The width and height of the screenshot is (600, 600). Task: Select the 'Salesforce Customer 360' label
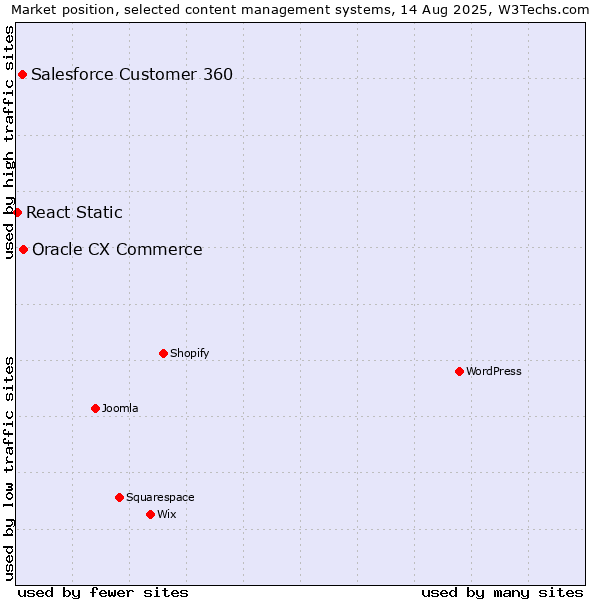click(x=132, y=74)
